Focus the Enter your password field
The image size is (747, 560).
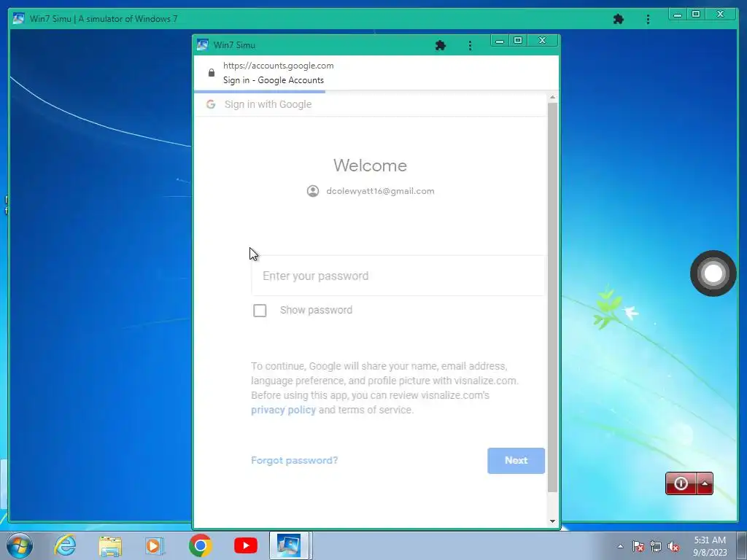(x=398, y=276)
